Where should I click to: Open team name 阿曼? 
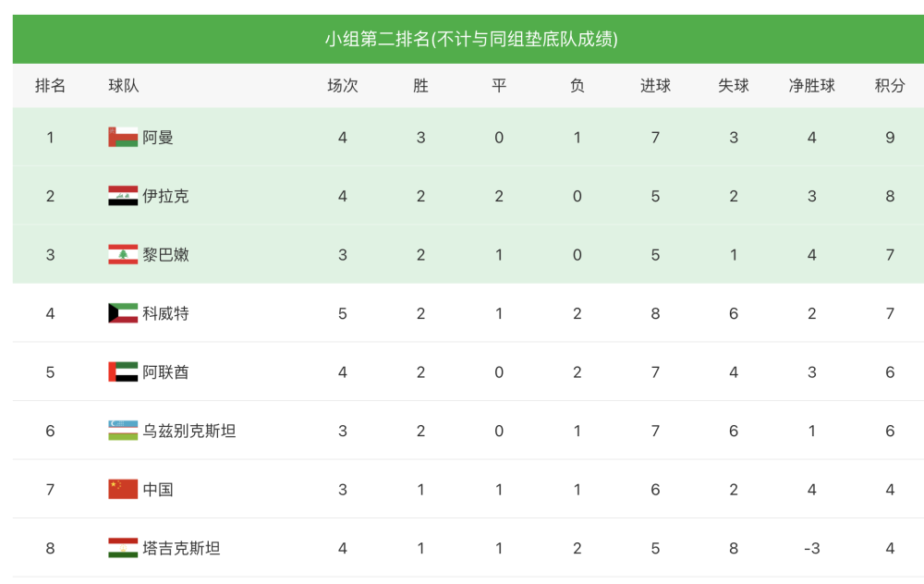(157, 138)
